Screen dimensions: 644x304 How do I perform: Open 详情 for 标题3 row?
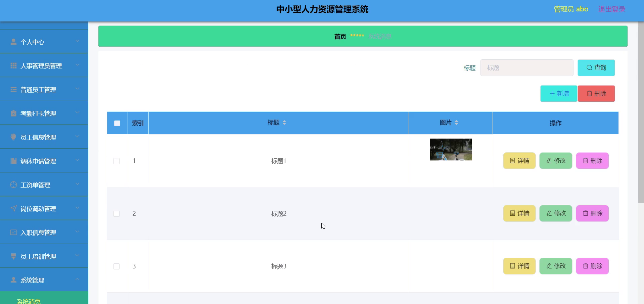click(519, 266)
